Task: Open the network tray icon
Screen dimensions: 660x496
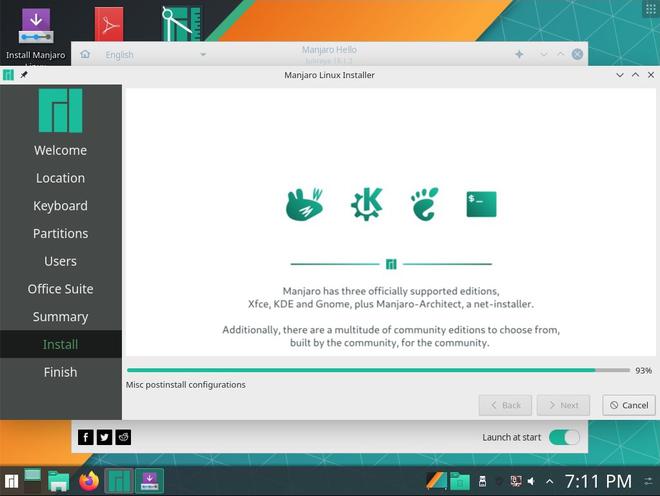Action: coord(516,481)
